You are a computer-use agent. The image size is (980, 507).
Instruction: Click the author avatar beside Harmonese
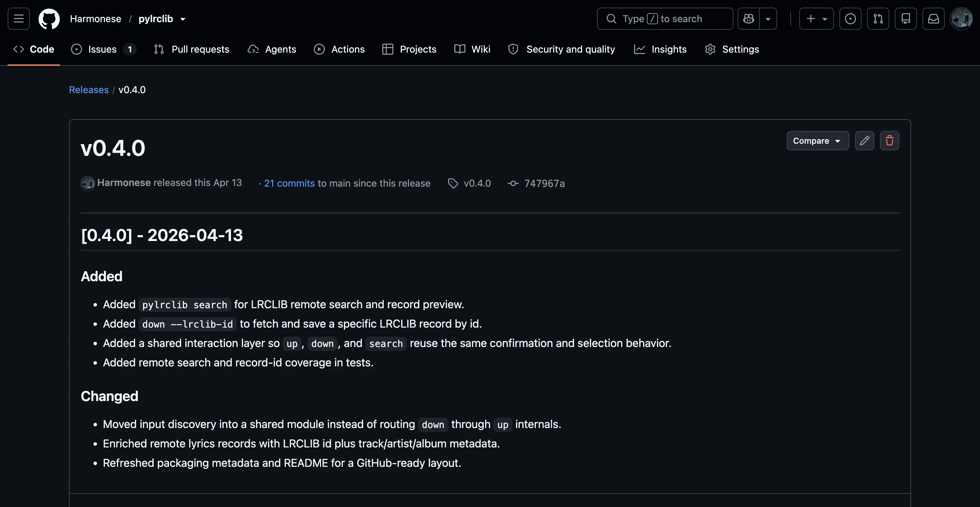[88, 183]
